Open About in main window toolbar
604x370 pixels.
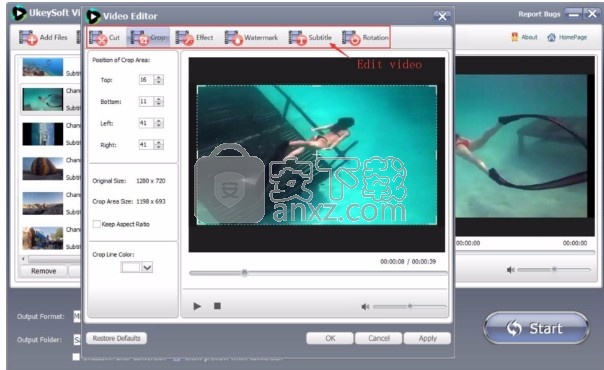[x=524, y=37]
